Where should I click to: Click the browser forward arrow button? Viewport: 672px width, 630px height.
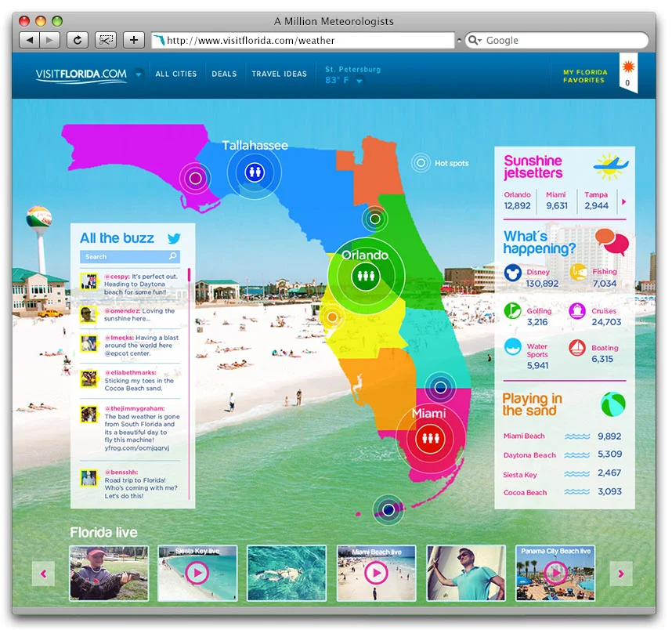click(x=49, y=40)
